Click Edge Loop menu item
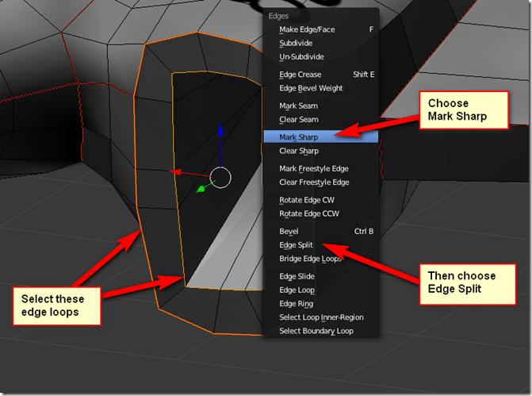Image resolution: width=532 pixels, height=396 pixels. 321,290
